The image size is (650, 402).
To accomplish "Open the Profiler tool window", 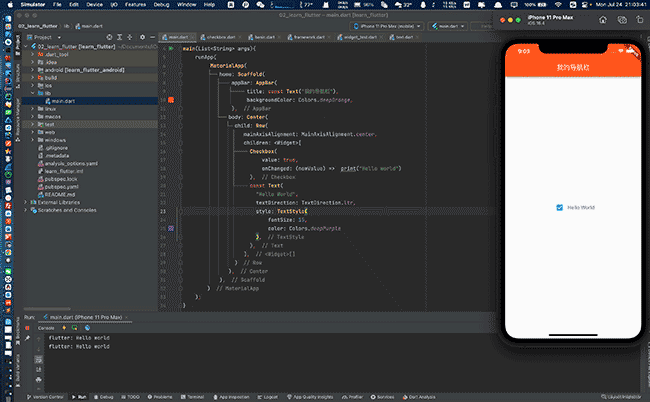I will (352, 397).
